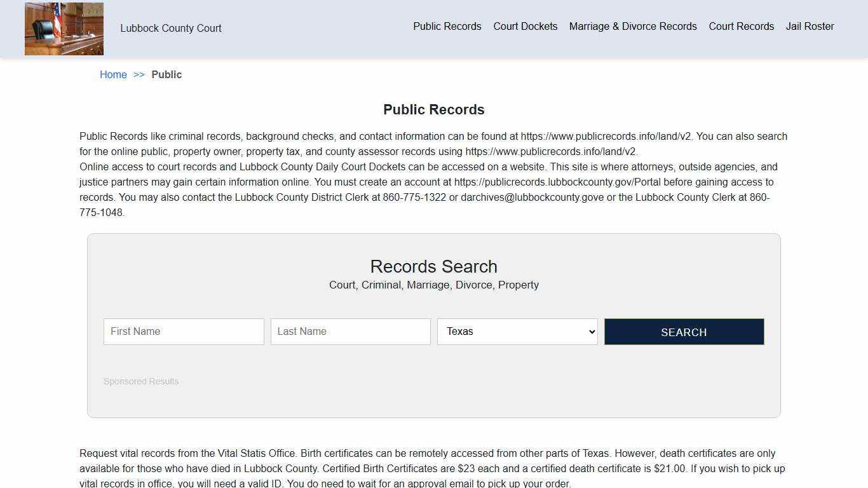Open the state selection dropdown showing Texas

(x=517, y=331)
